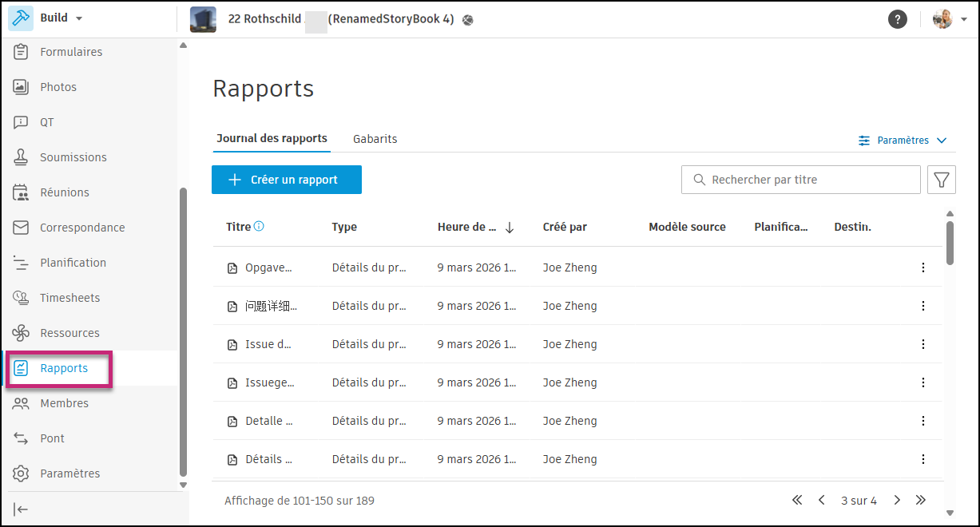The image size is (980, 527).
Task: Click the Build hammer logo icon
Action: [x=21, y=18]
